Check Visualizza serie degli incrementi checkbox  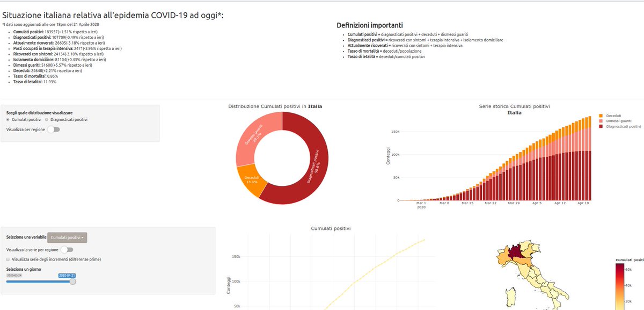click(9, 259)
